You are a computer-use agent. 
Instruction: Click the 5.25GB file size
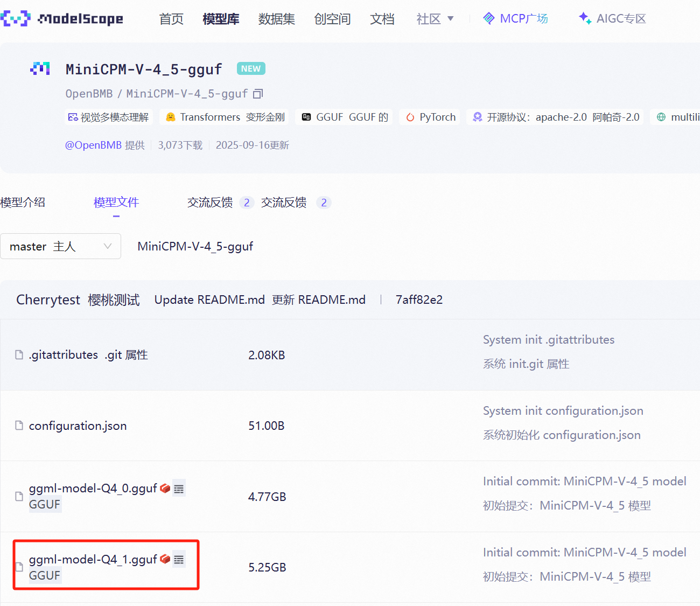(x=267, y=567)
